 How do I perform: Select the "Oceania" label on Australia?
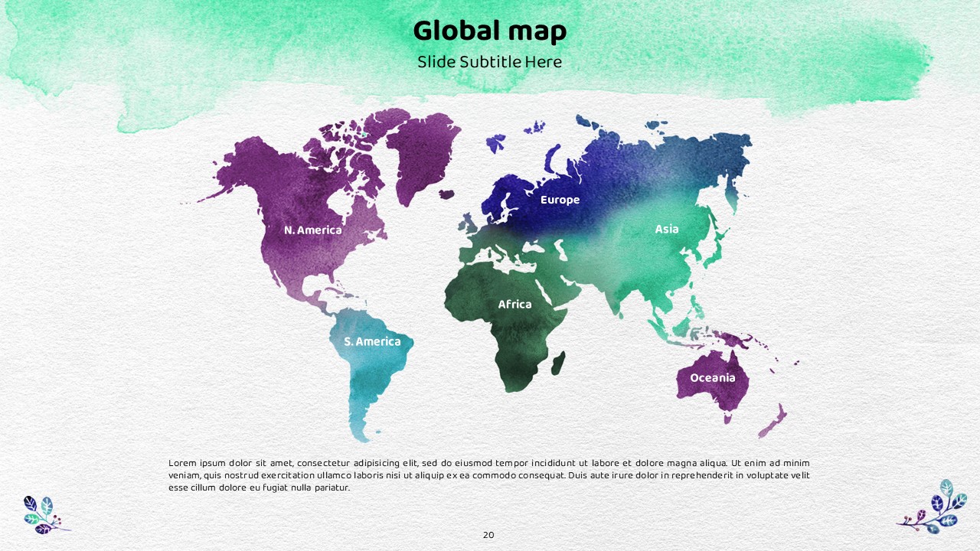pos(712,378)
